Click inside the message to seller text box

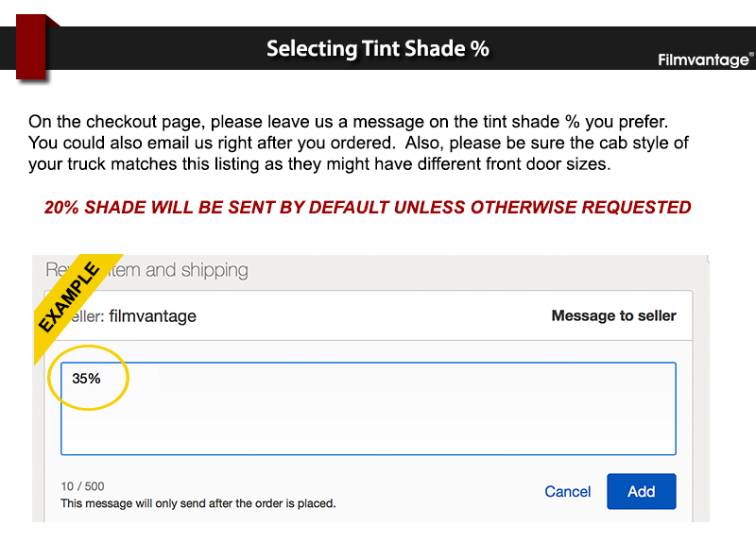point(369,409)
